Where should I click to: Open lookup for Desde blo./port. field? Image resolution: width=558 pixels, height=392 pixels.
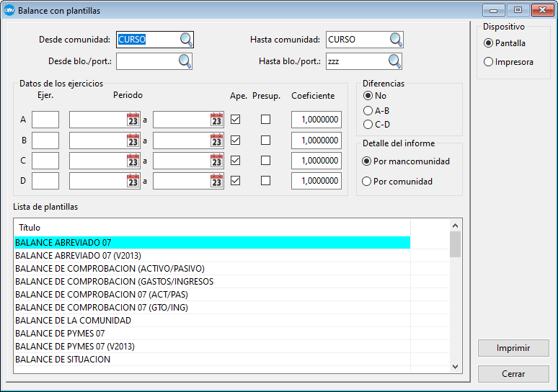pos(185,61)
